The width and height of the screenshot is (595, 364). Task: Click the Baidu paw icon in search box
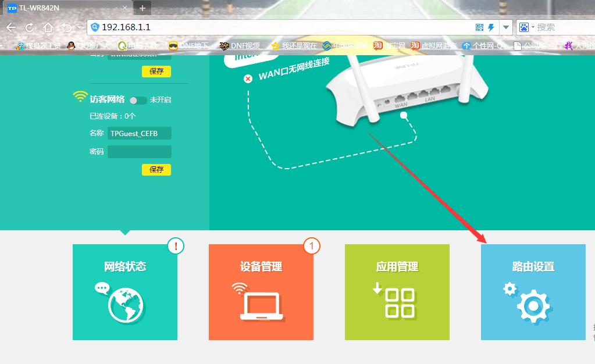523,27
